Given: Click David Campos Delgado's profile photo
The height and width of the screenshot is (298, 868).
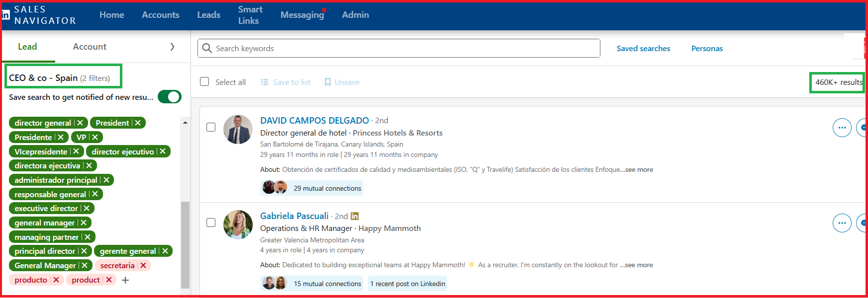Looking at the screenshot, I should coord(238,129).
